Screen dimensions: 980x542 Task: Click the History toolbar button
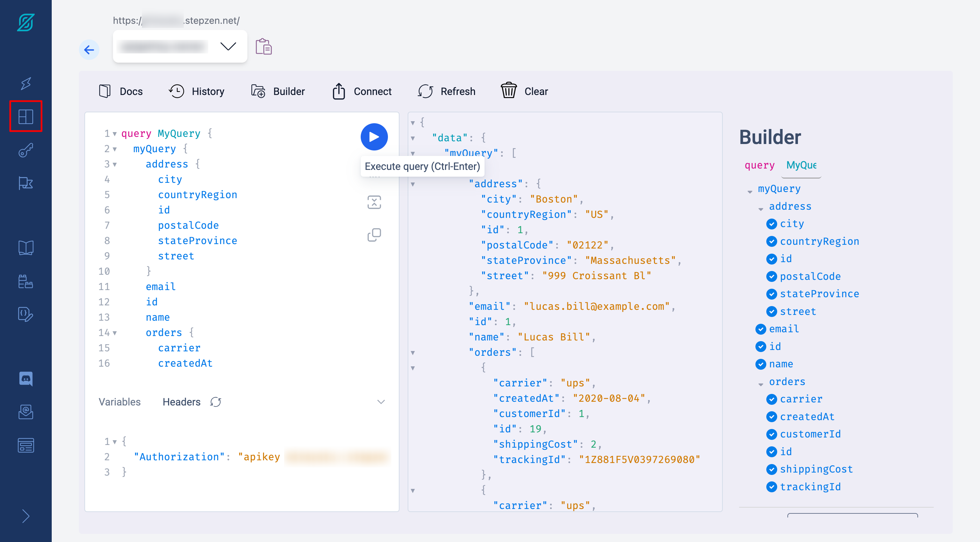click(197, 91)
